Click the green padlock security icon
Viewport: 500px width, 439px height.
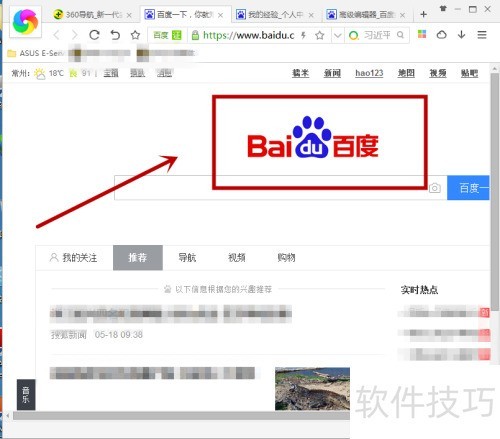195,35
